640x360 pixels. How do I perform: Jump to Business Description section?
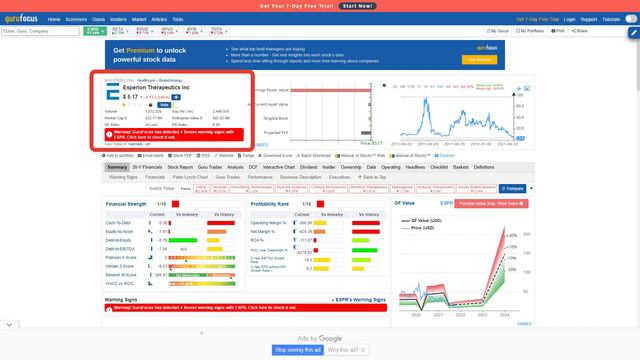tap(300, 177)
